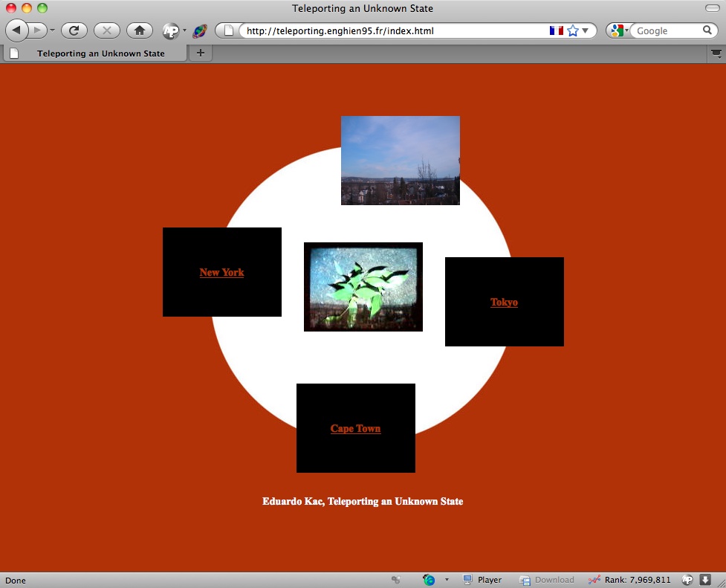The width and height of the screenshot is (726, 588).
Task: Click the Adblock Plus ABP toolbar icon
Action: tap(171, 31)
